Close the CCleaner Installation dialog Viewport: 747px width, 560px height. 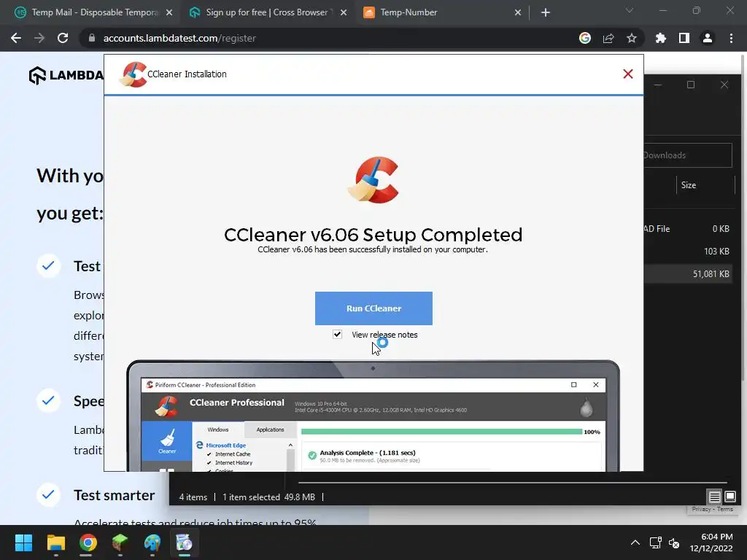(628, 74)
